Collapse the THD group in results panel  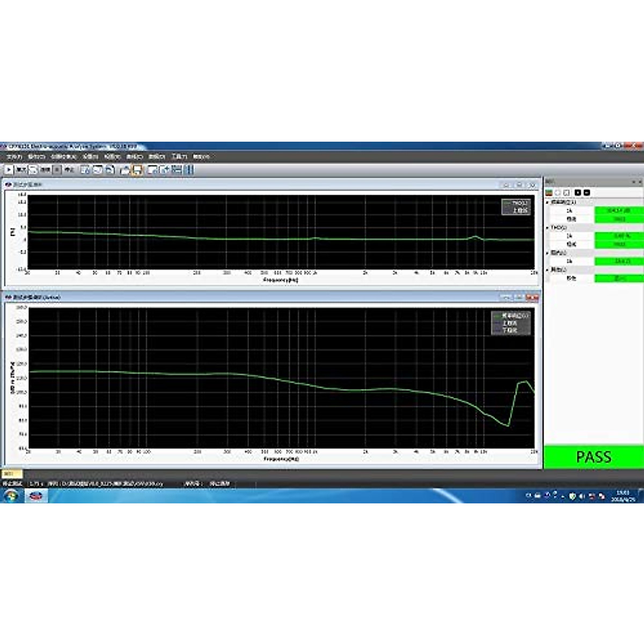coord(547,228)
